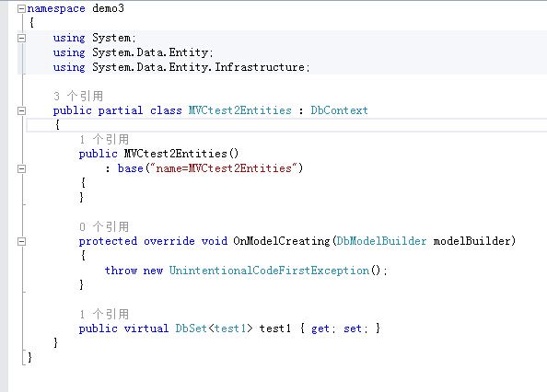Image resolution: width=547 pixels, height=392 pixels.
Task: Click the DbSet<test1> type in property
Action: (214, 329)
